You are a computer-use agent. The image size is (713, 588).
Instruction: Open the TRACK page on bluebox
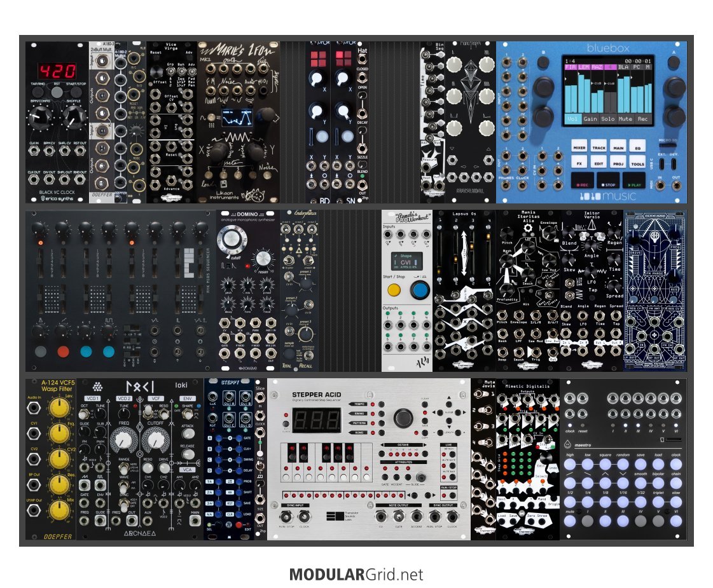click(599, 146)
